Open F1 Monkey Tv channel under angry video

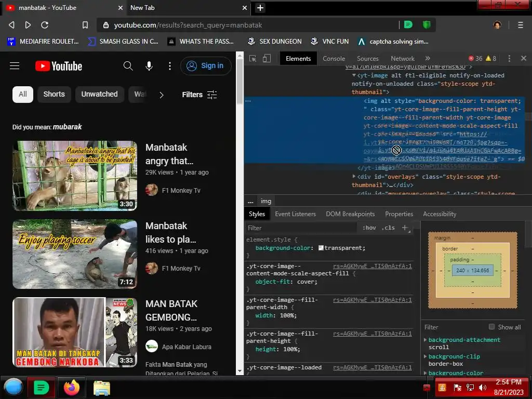(181, 190)
